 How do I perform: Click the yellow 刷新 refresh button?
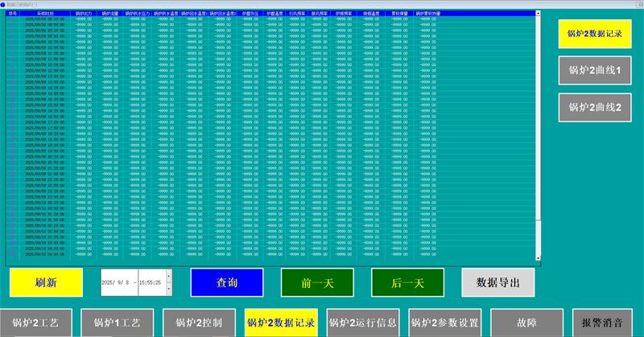point(46,283)
